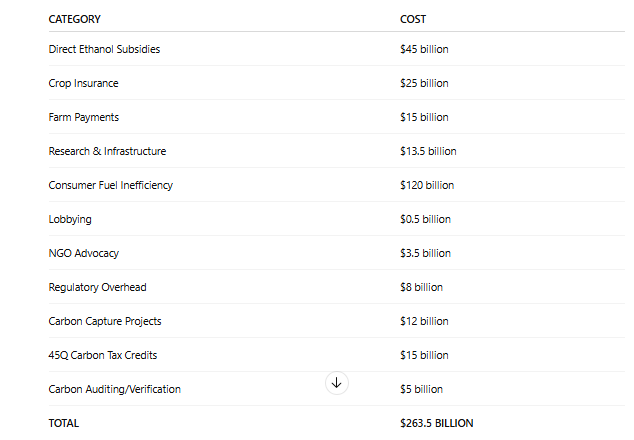Click the Regulatory Overhead row label

[97, 287]
